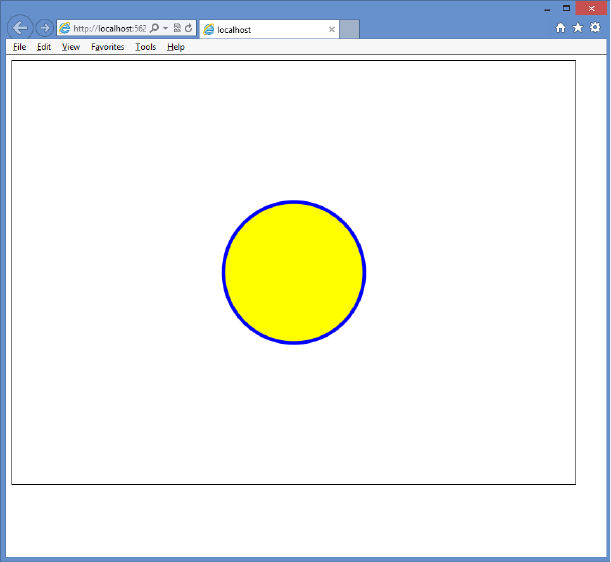
Task: Open the Tools menu
Action: pos(146,47)
